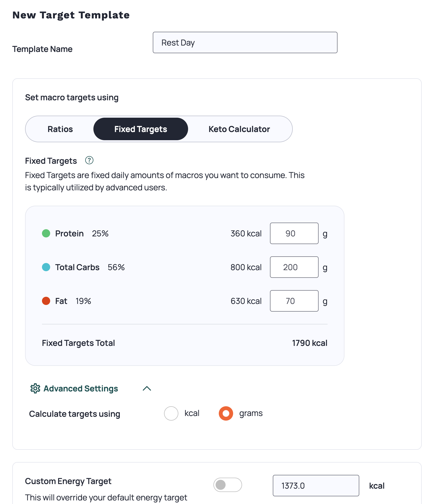Select the grams radio button
This screenshot has height=504, width=434.
[226, 413]
